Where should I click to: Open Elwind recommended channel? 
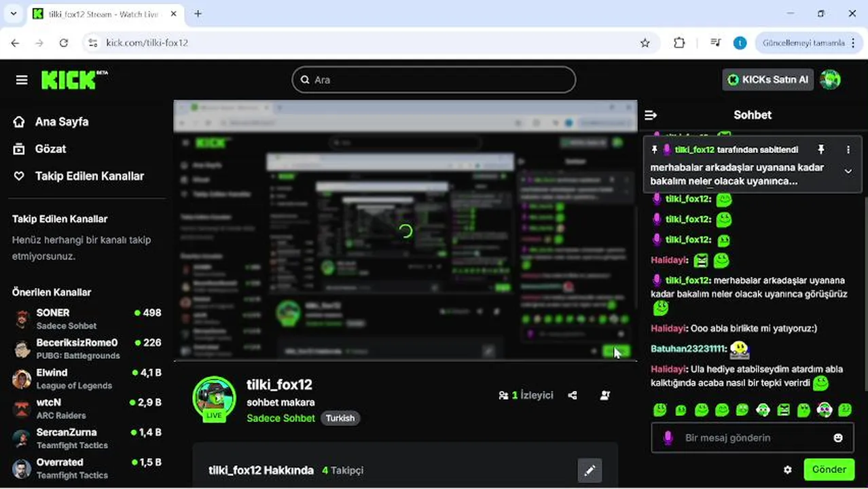pyautogui.click(x=87, y=378)
